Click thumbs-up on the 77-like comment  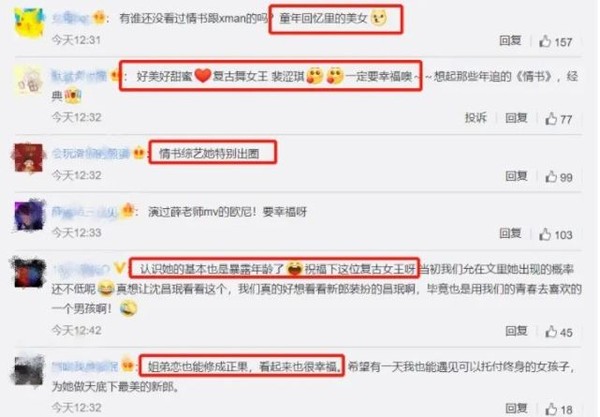(x=551, y=119)
